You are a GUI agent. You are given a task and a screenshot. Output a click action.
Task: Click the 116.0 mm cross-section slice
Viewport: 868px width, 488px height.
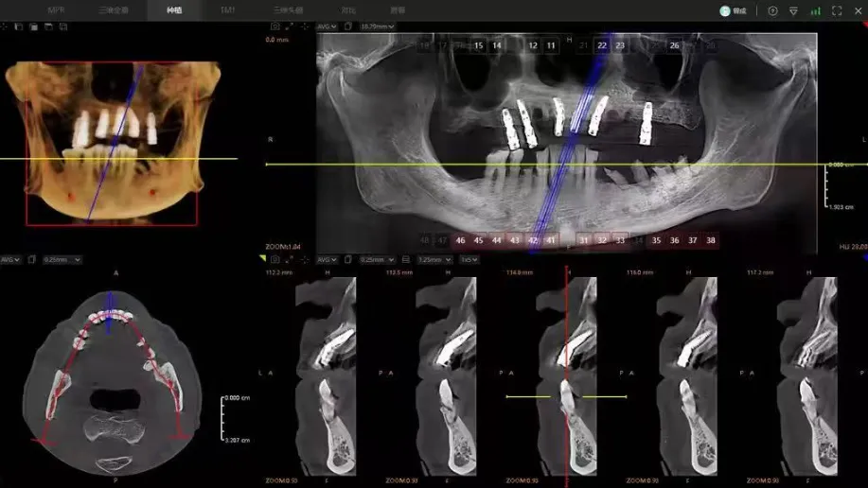[x=686, y=376]
